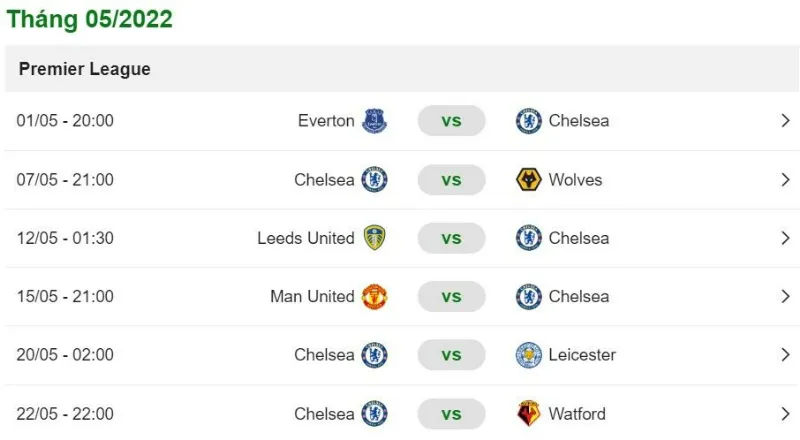Click Chelsea crest in the Everton match row
The height and width of the screenshot is (440, 800).
[x=529, y=121]
